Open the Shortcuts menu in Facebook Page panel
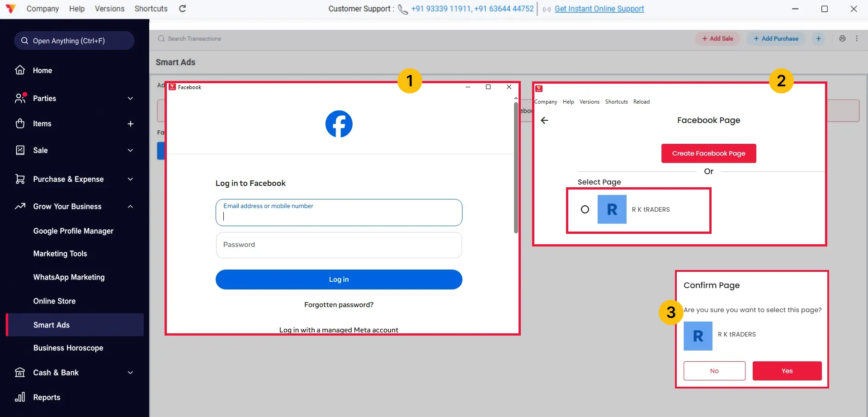 tap(616, 102)
